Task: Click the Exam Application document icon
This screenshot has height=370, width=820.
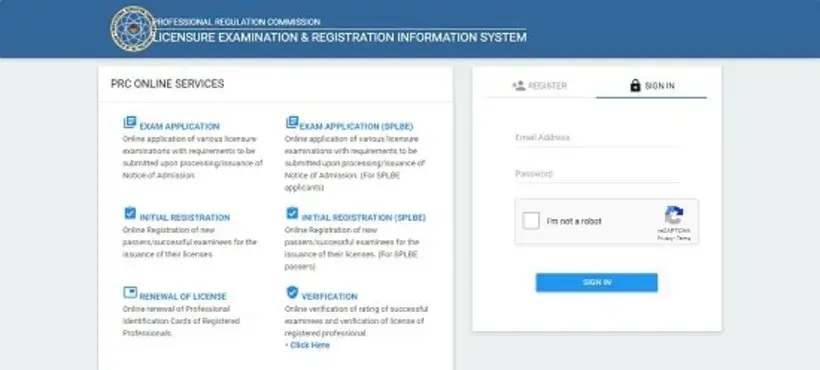Action: coord(130,123)
